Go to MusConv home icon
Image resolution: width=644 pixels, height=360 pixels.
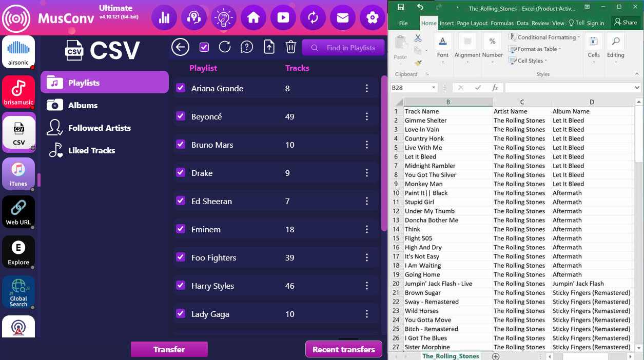253,18
